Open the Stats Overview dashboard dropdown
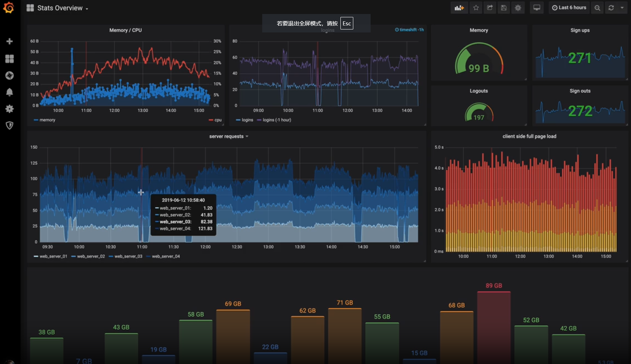The width and height of the screenshot is (631, 364). pyautogui.click(x=58, y=8)
